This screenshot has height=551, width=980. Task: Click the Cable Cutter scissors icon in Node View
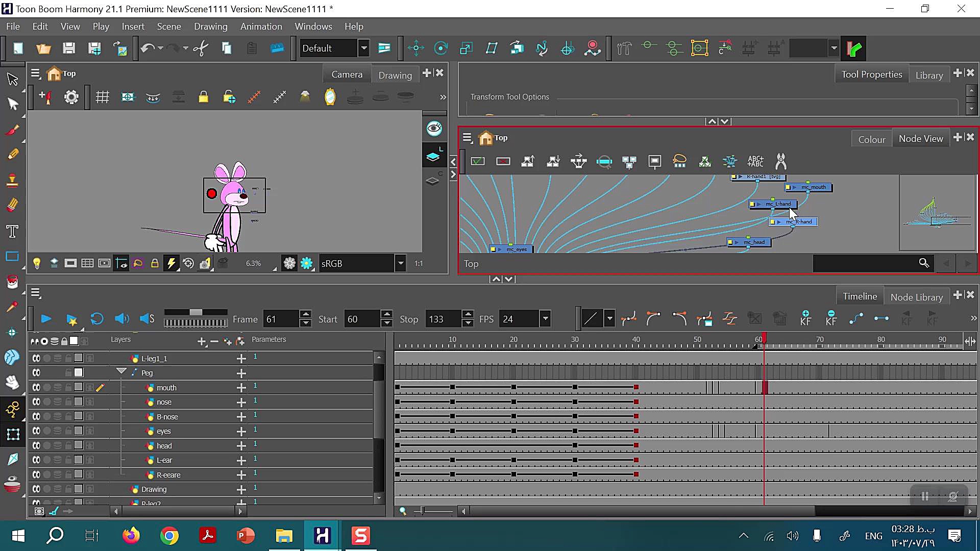[780, 161]
